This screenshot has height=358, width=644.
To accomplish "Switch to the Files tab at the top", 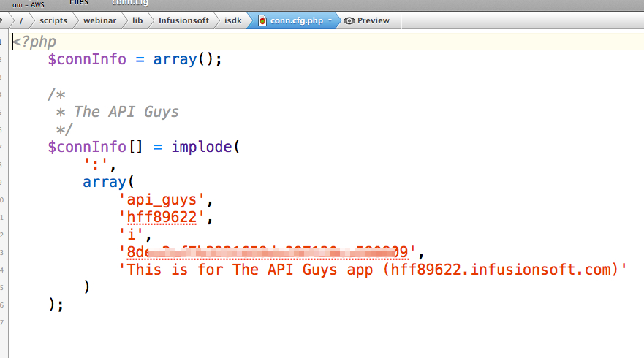I will coord(78,3).
